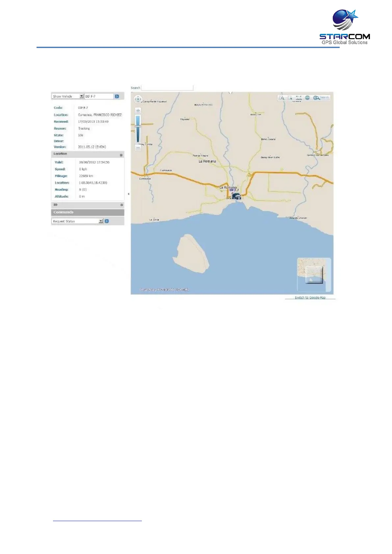Run Show Vehicle with blue arrow button
392x554 pixels.
click(x=117, y=96)
